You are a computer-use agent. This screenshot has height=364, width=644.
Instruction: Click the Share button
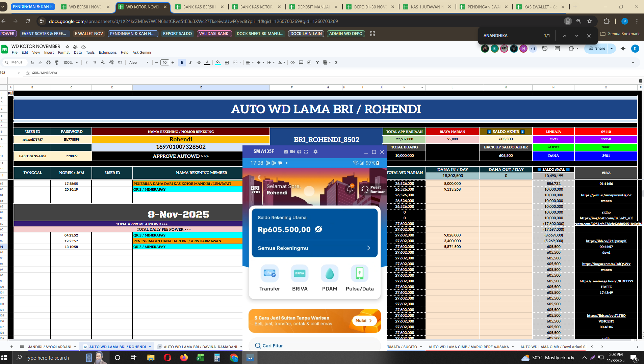coord(597,49)
